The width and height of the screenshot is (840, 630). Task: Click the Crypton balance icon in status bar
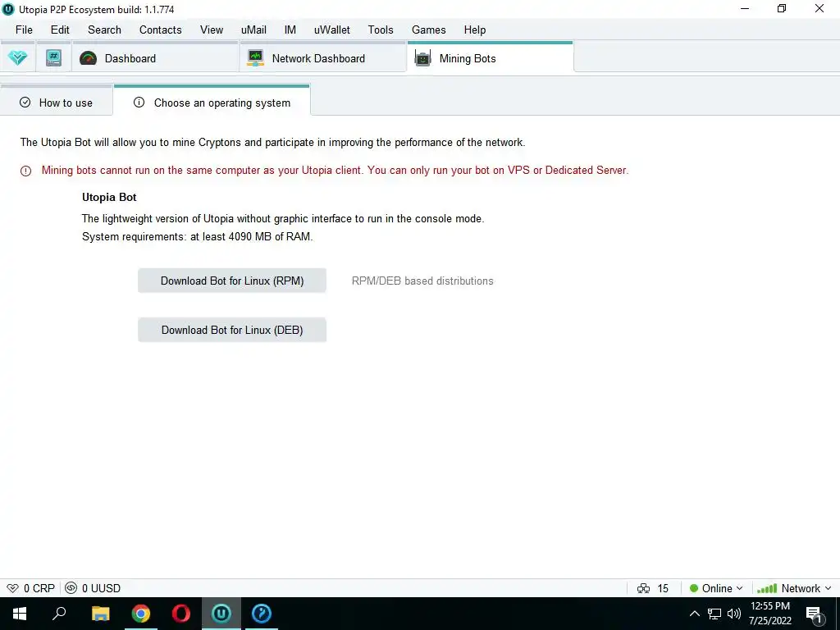[x=12, y=588]
